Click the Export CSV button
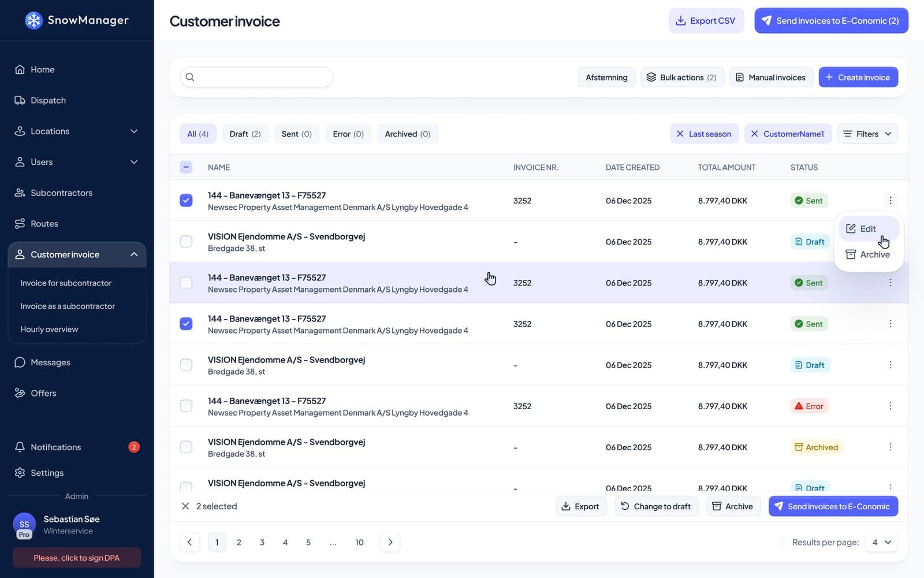 click(x=706, y=20)
